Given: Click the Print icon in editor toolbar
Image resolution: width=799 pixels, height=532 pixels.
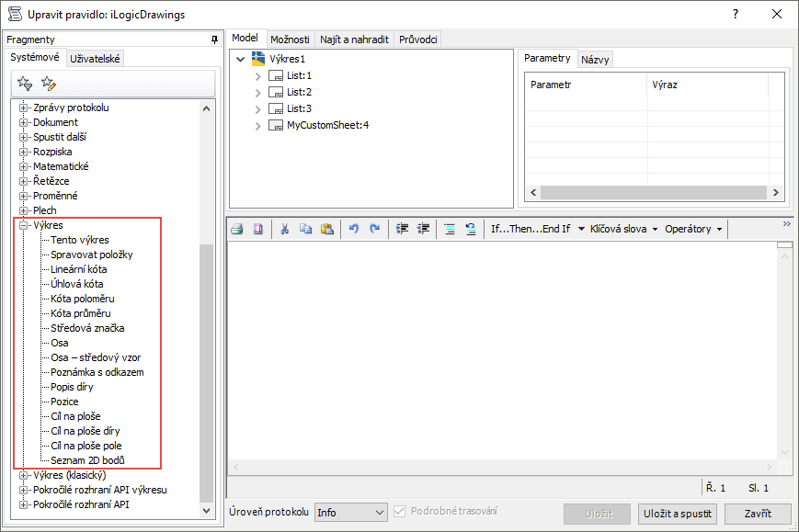Looking at the screenshot, I should (x=237, y=229).
